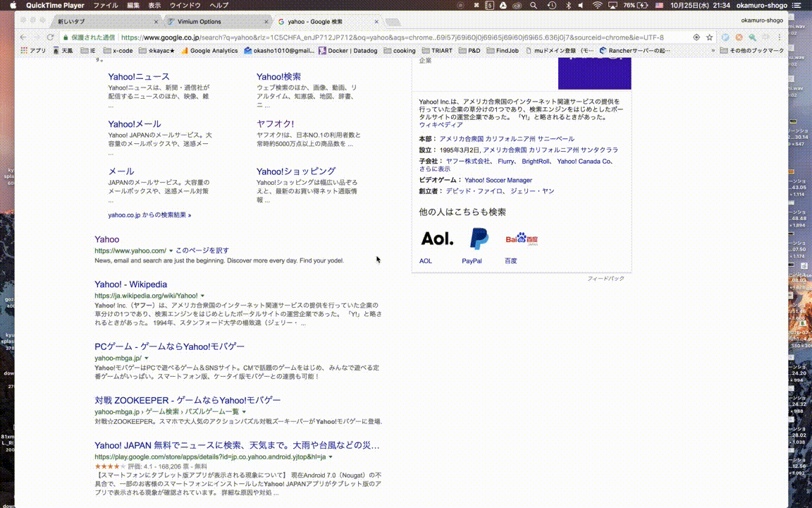This screenshot has width=812, height=508.
Task: Click the フィードバック link below knowledge panel
Action: point(605,279)
